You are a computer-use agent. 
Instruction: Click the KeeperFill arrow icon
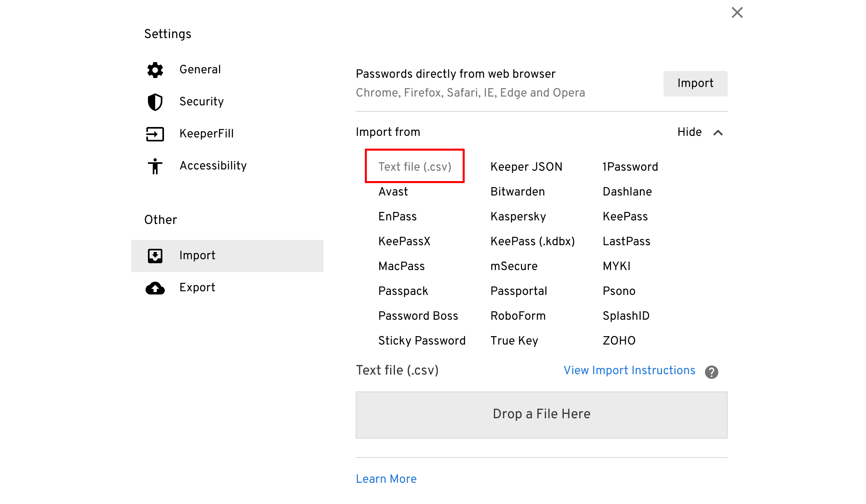pyautogui.click(x=155, y=134)
